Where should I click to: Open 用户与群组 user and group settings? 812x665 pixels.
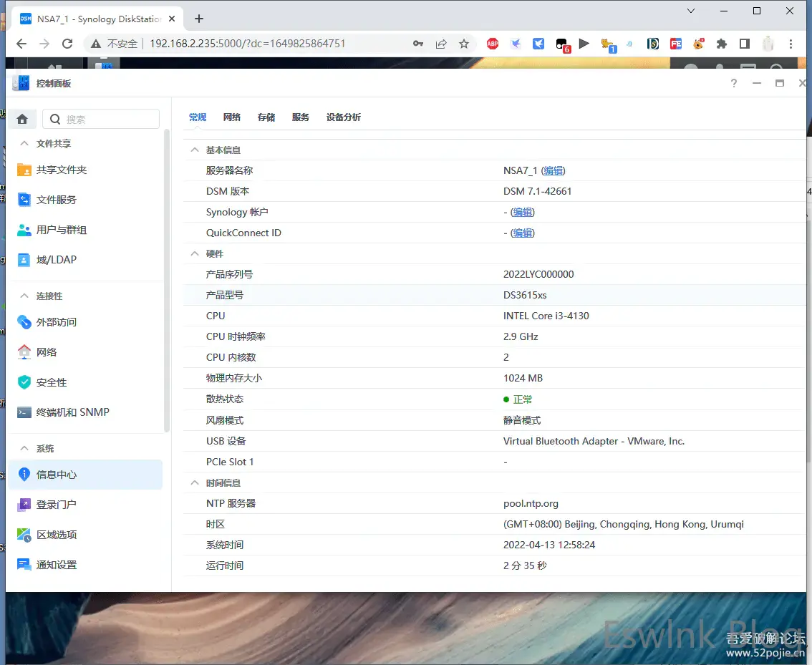(x=61, y=230)
